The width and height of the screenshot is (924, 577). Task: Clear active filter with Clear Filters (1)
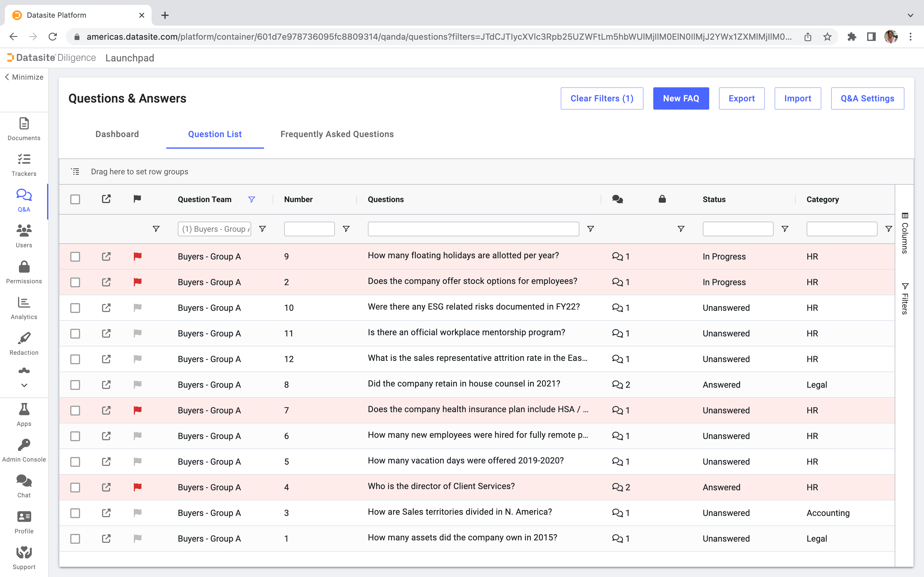coord(601,98)
